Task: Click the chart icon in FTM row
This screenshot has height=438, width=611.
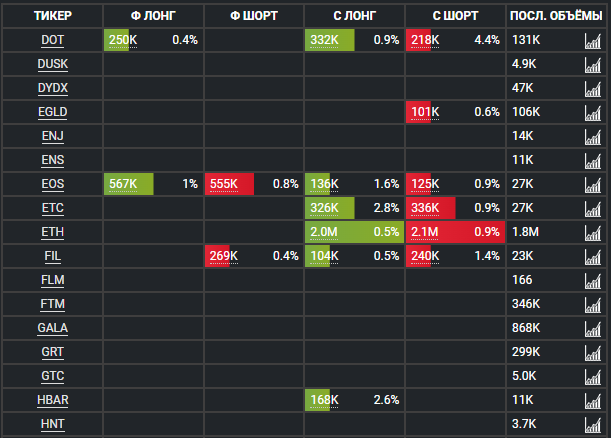Action: coord(592,304)
